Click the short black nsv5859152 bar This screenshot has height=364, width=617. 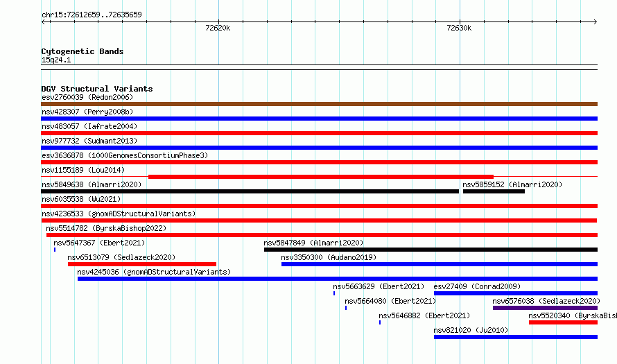[494, 191]
